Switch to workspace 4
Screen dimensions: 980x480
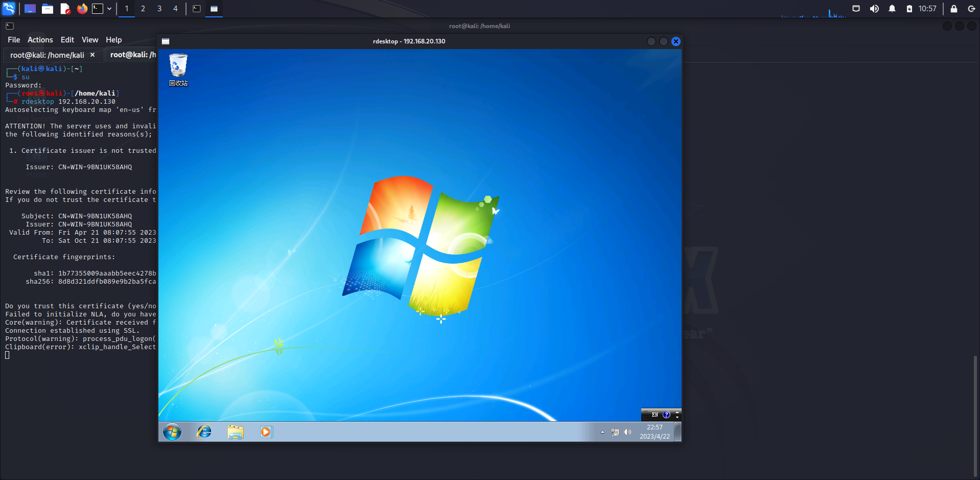175,9
